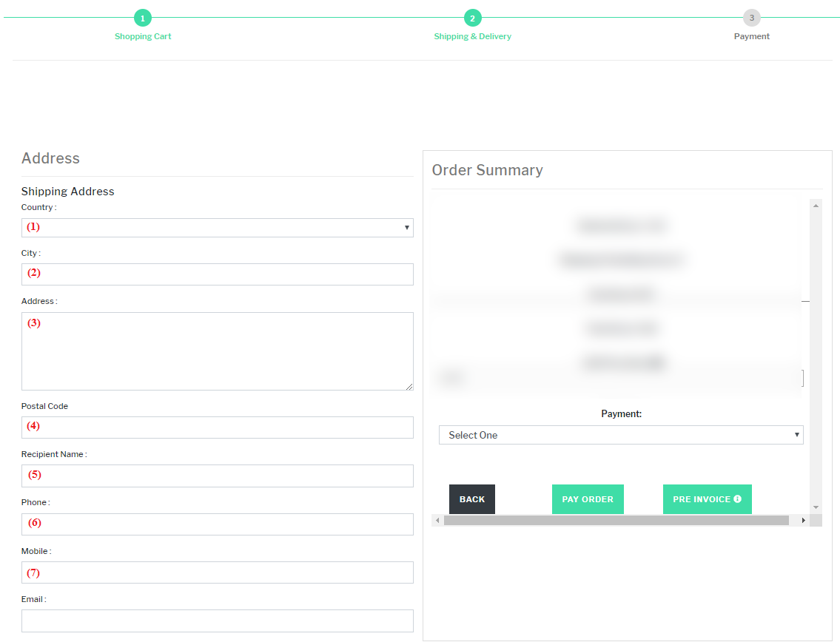Click the horizontal scrollbar thumb in Order Summary
This screenshot has height=642, width=840.
point(616,521)
